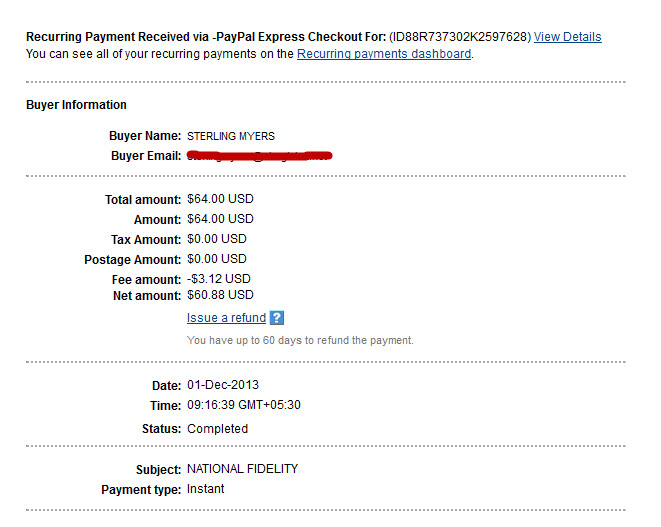Click the 60 days refund notice text

tap(300, 340)
